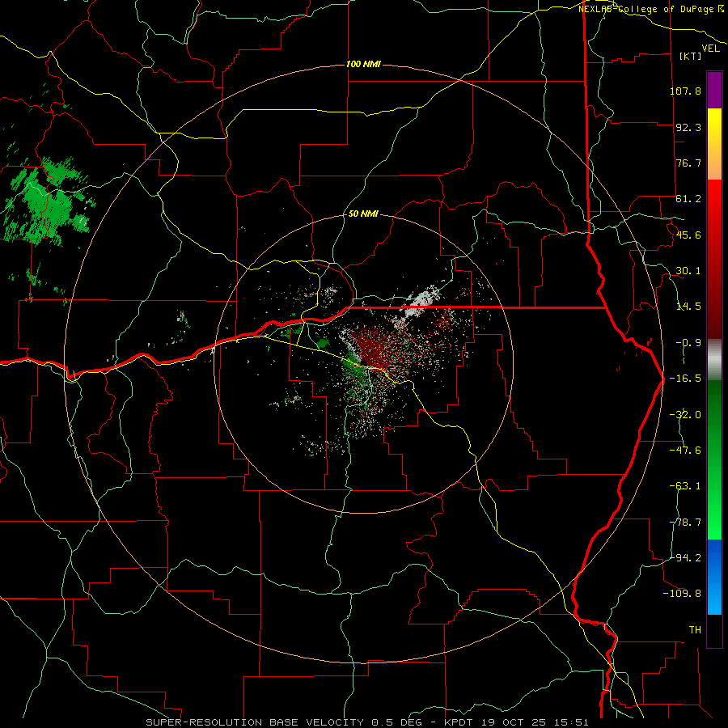Viewport: 728px width, 728px height.
Task: Select the -47.6 velocity scale value
Action: (685, 451)
